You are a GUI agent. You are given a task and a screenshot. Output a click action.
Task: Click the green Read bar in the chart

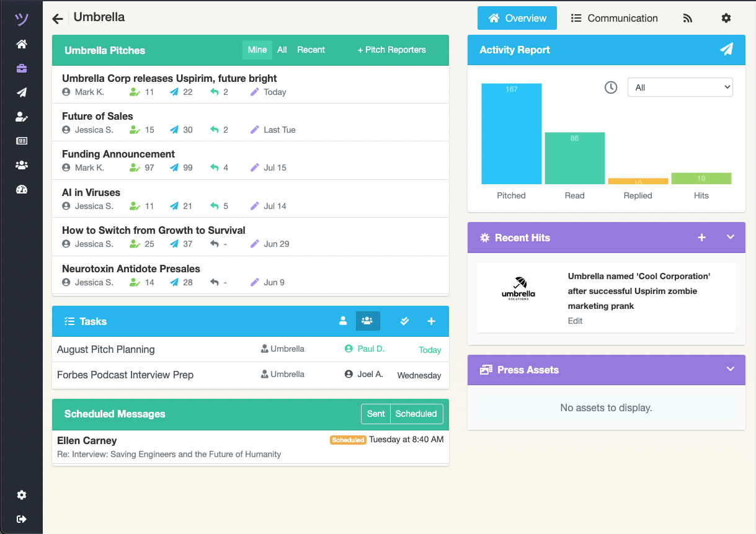tap(575, 158)
